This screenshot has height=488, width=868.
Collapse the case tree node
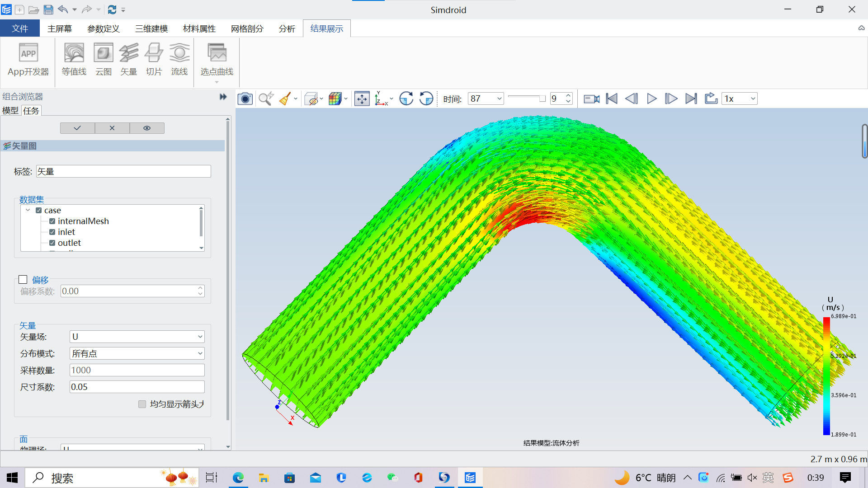pyautogui.click(x=28, y=210)
